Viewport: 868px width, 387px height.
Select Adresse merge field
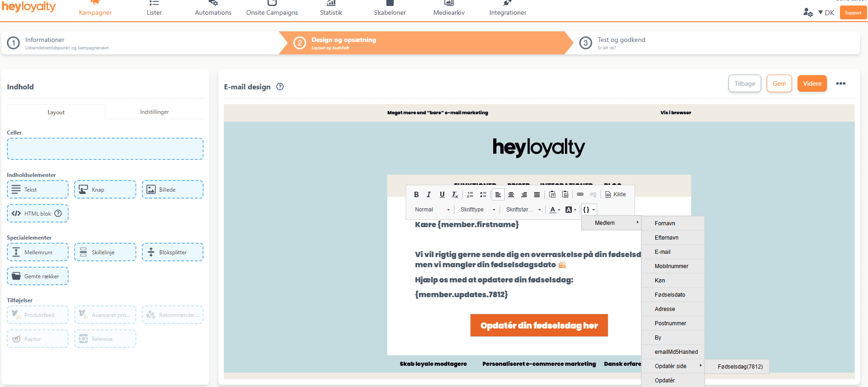tap(673, 309)
